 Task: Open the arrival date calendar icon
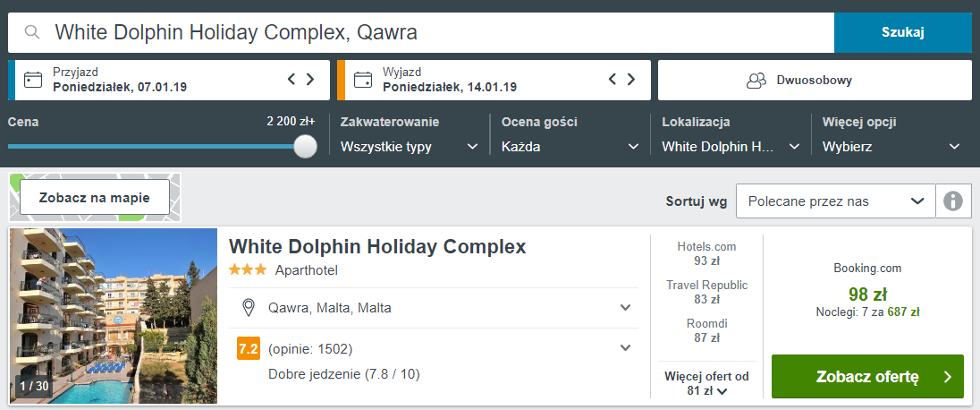32,81
